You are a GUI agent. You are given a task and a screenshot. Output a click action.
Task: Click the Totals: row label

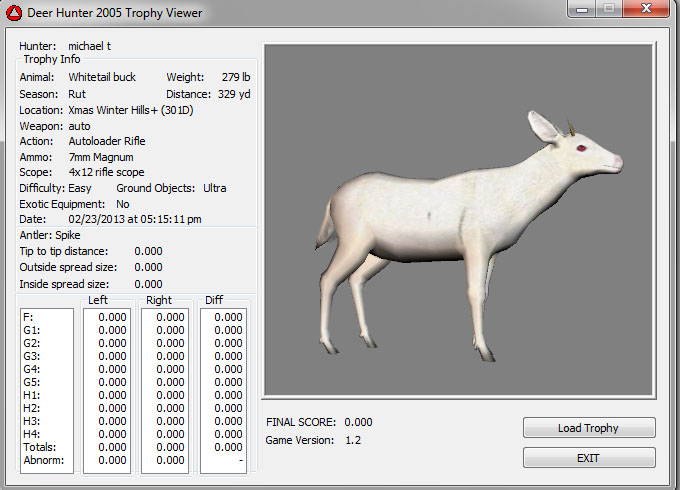(40, 448)
